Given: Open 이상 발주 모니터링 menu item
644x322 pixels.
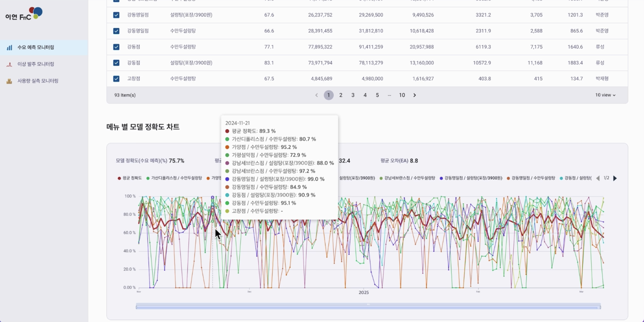Looking at the screenshot, I should 36,64.
